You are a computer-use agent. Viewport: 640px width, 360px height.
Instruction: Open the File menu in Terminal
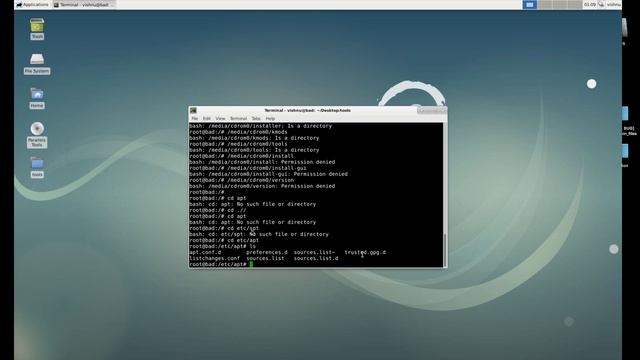click(195, 118)
